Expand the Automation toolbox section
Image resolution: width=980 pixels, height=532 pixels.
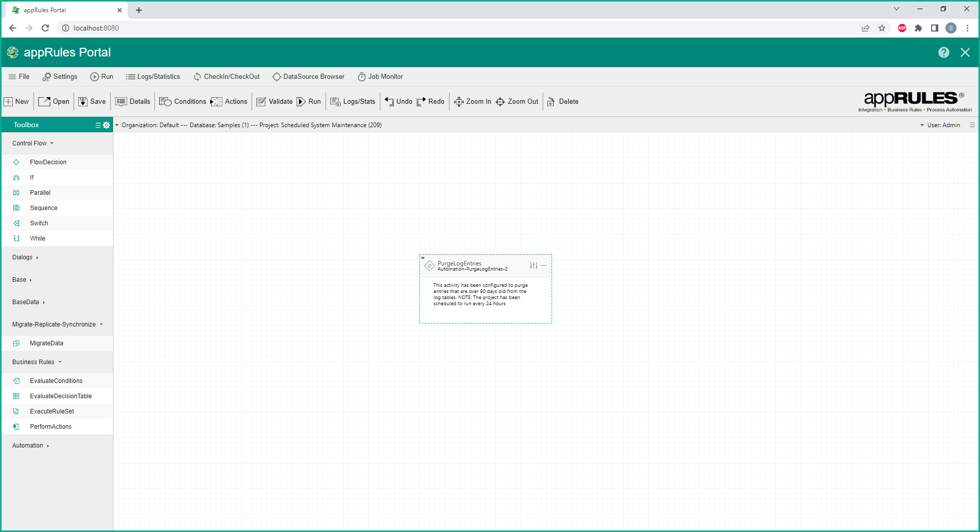pos(31,446)
